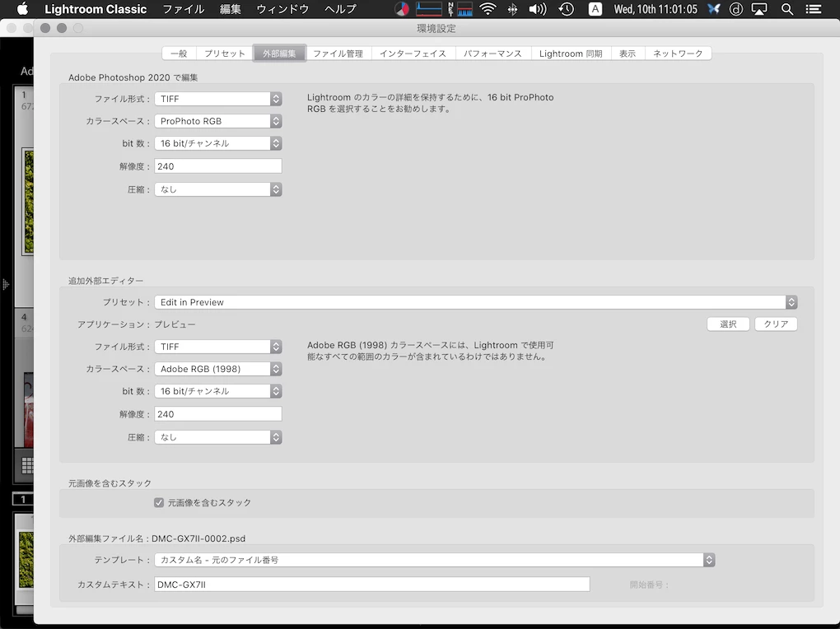The height and width of the screenshot is (629, 840).
Task: Select the 外部編集 tab
Action: pos(279,54)
